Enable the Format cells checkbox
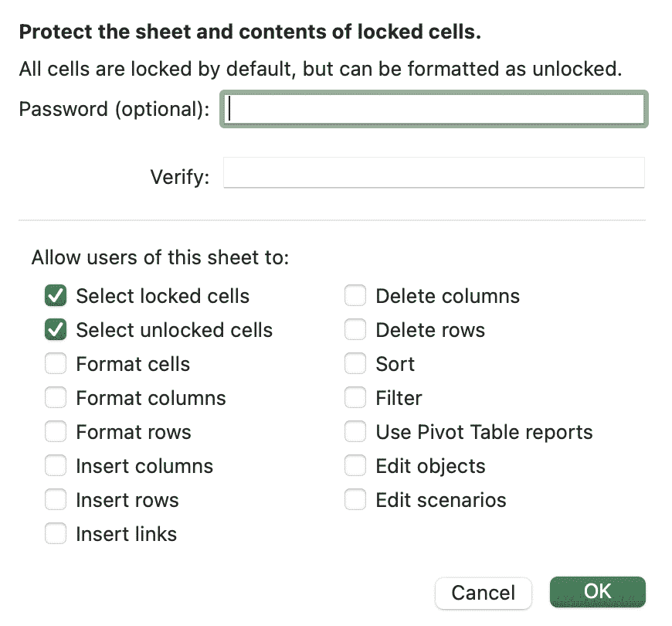Screen dimensions: 672x626 [56, 364]
